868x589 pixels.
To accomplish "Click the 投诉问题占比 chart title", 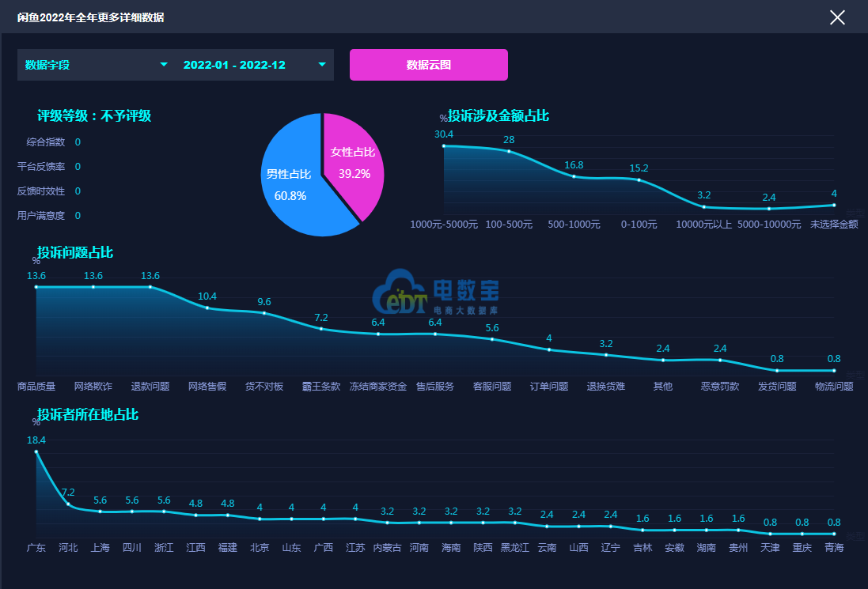I will (x=75, y=253).
